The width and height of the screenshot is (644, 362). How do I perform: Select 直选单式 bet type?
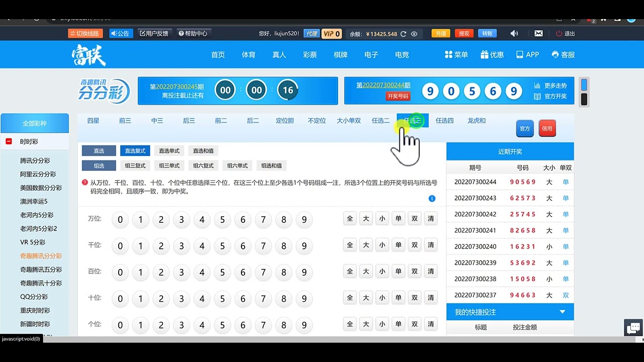pos(169,151)
